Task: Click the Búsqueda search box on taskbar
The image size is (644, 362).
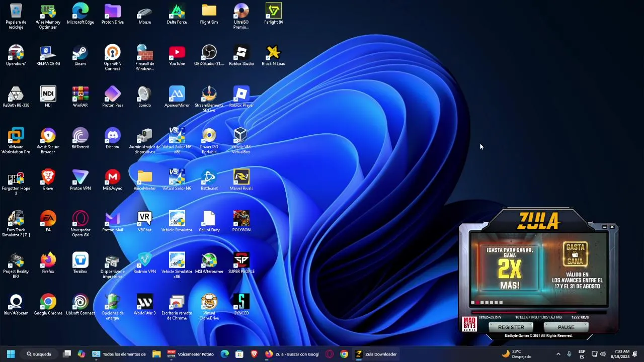Action: coord(39,354)
